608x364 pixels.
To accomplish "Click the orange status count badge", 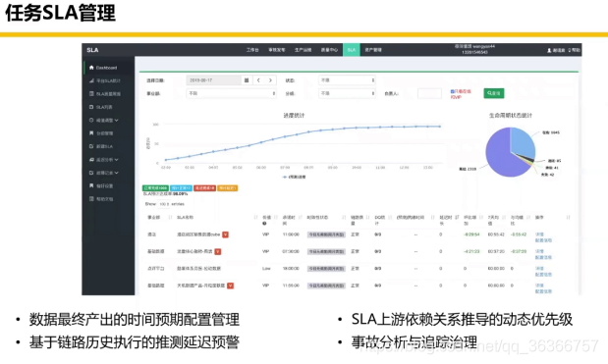I will point(228,188).
